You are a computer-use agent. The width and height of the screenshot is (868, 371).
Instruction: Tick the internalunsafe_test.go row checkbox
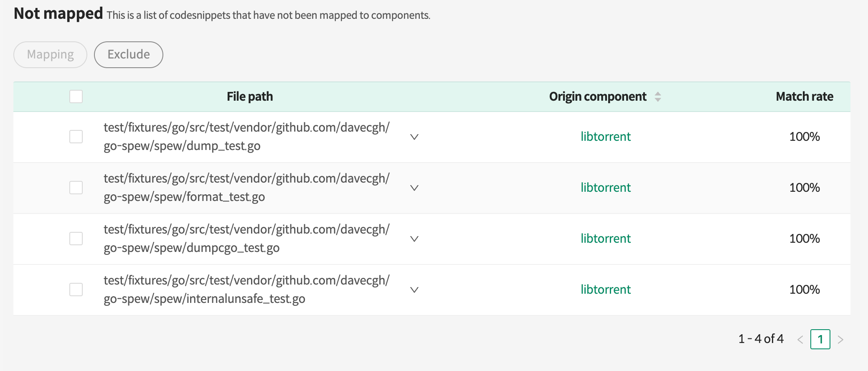point(76,290)
